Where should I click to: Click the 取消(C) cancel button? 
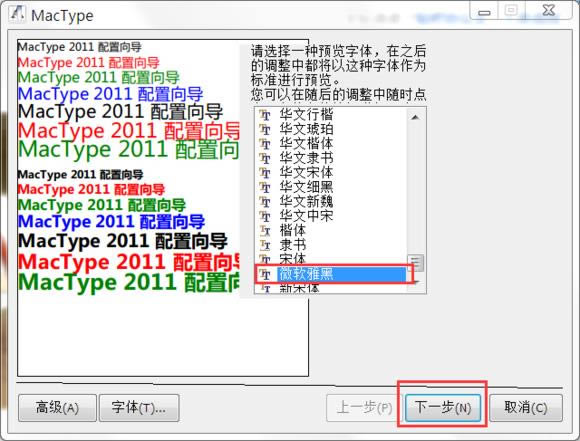click(x=526, y=408)
